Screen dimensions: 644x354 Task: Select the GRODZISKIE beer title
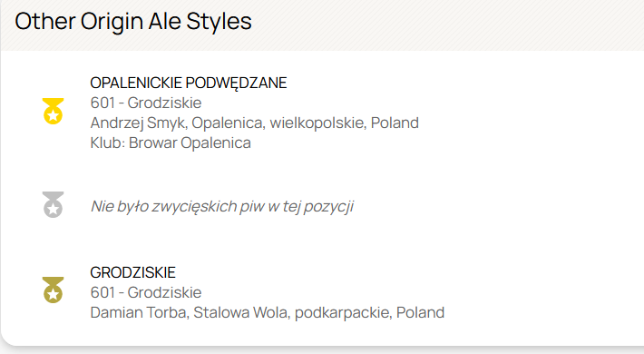pyautogui.click(x=132, y=272)
